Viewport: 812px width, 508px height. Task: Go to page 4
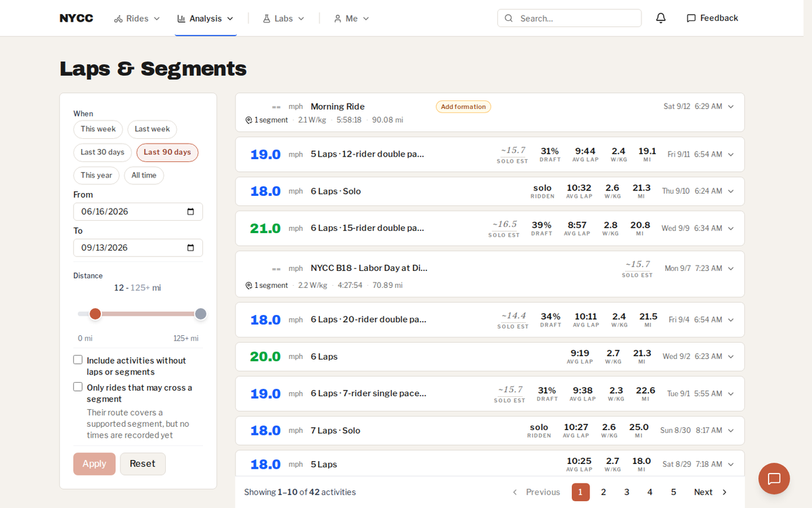(650, 492)
